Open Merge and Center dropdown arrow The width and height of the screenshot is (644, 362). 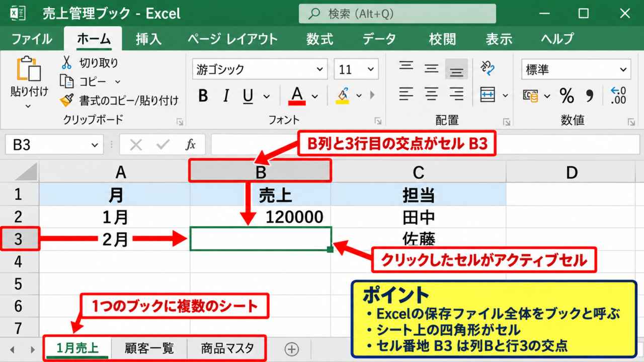(x=505, y=95)
